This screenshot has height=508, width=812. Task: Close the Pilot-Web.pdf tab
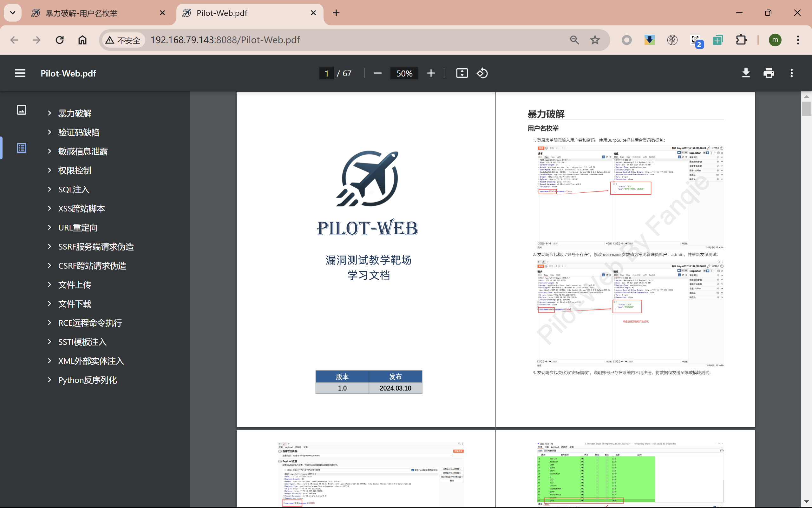pos(313,13)
